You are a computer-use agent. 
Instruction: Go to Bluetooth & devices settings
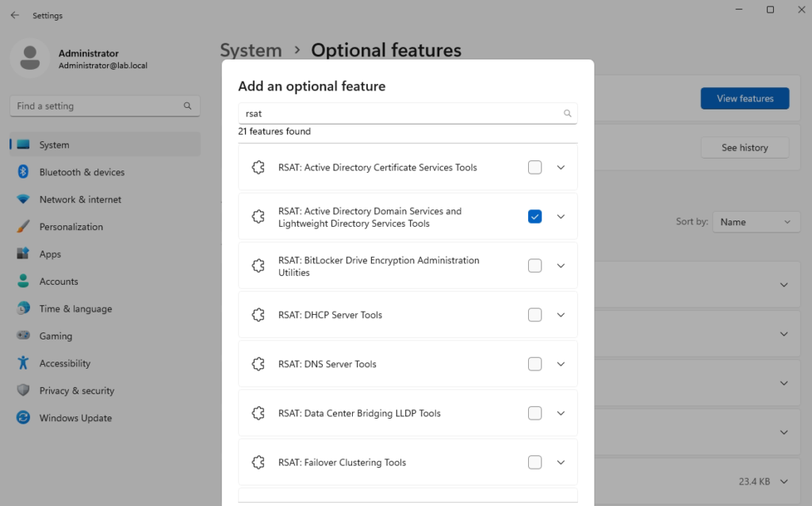(105, 172)
